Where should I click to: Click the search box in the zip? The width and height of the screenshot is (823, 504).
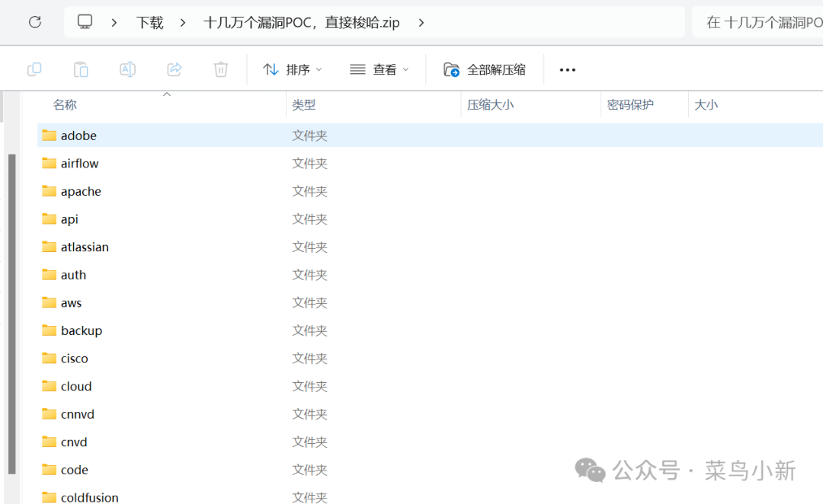[757, 22]
